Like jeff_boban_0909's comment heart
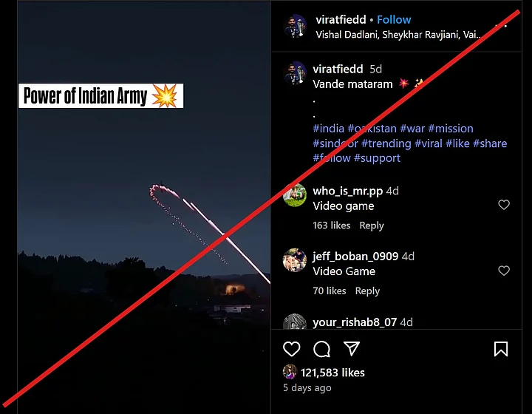Screen dimensions: 532x414 coord(504,271)
